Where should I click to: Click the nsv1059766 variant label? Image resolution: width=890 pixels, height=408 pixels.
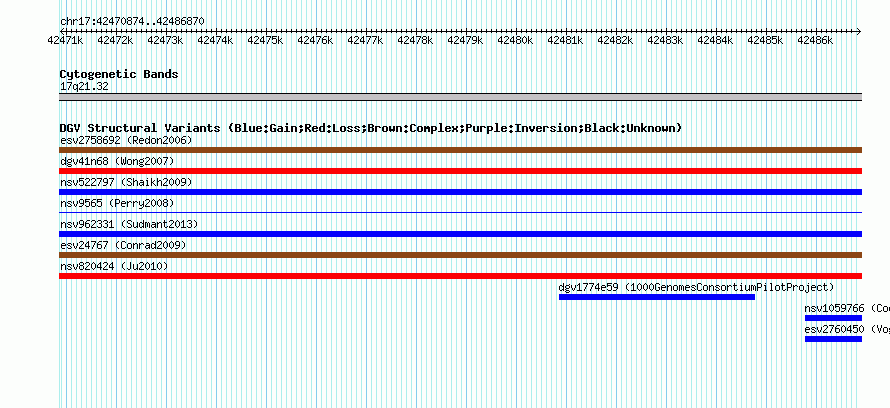point(847,308)
